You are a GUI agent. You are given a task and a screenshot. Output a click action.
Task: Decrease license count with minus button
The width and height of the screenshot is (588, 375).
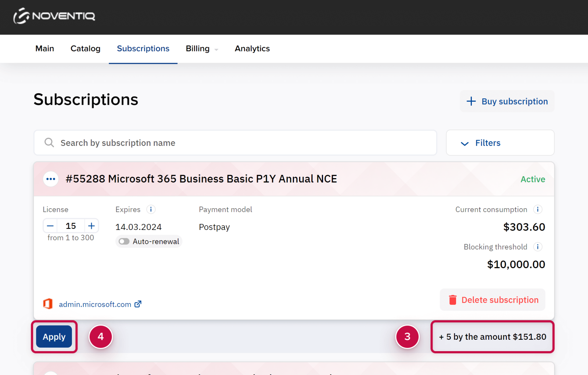click(x=50, y=226)
